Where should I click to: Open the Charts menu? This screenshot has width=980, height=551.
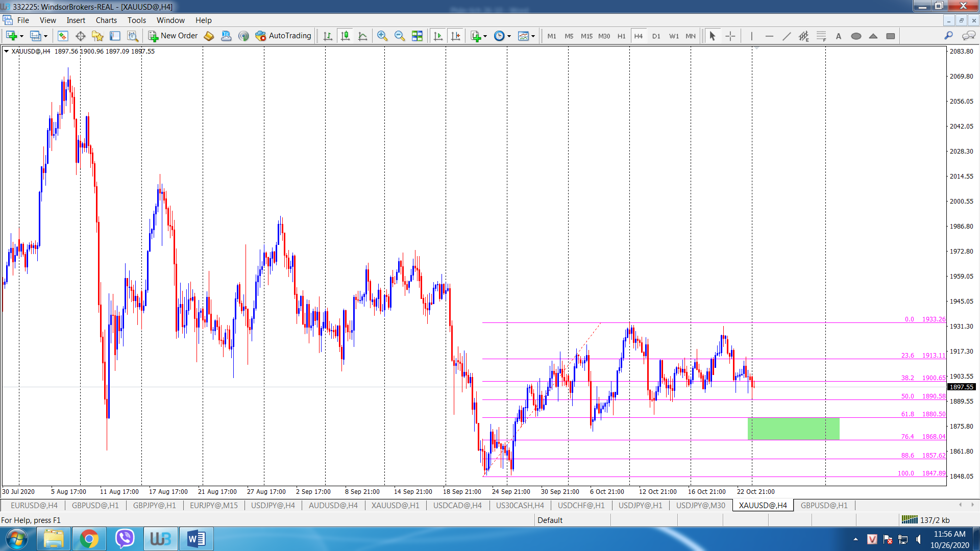point(106,20)
